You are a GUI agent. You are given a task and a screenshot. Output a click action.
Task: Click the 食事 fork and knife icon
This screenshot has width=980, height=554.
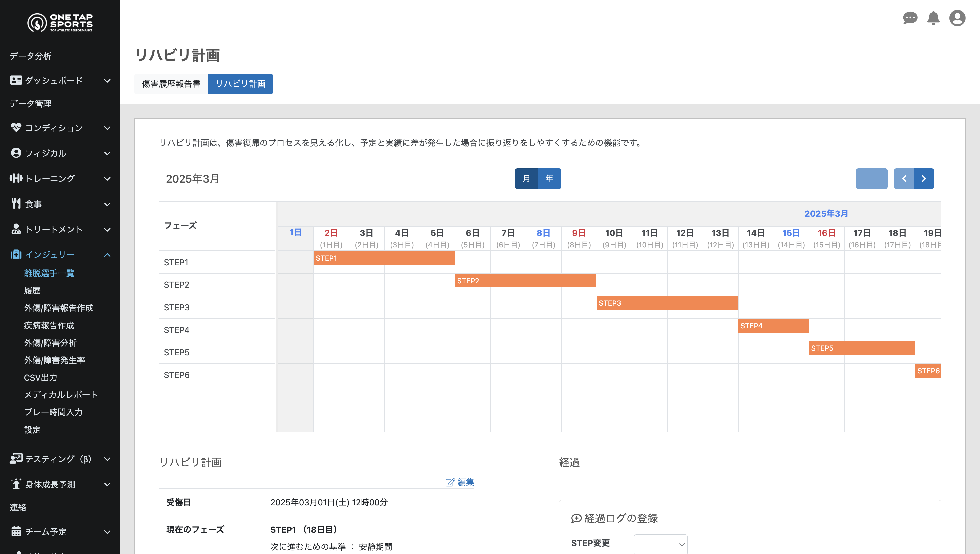click(16, 204)
